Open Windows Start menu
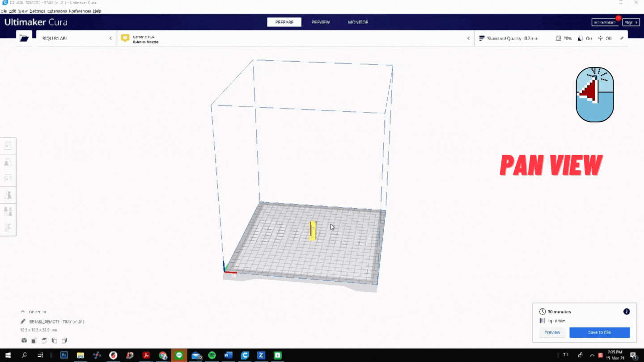Image resolution: width=644 pixels, height=362 pixels. [8, 355]
